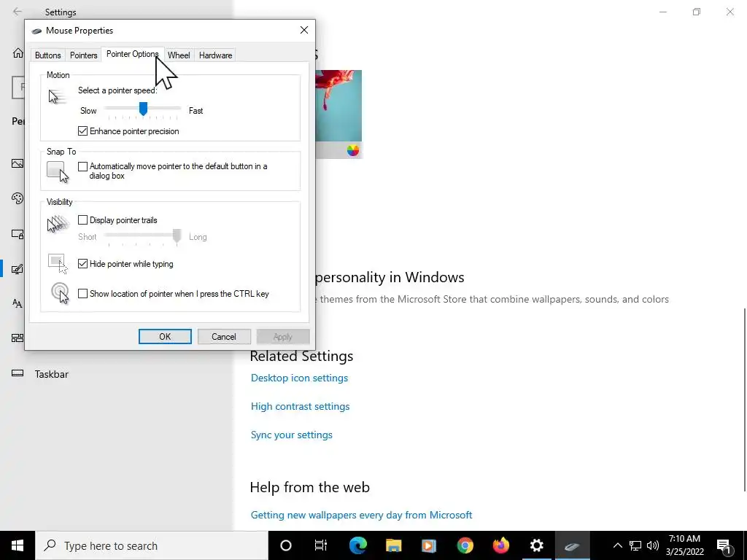Open the media player taskbar icon

(x=429, y=545)
